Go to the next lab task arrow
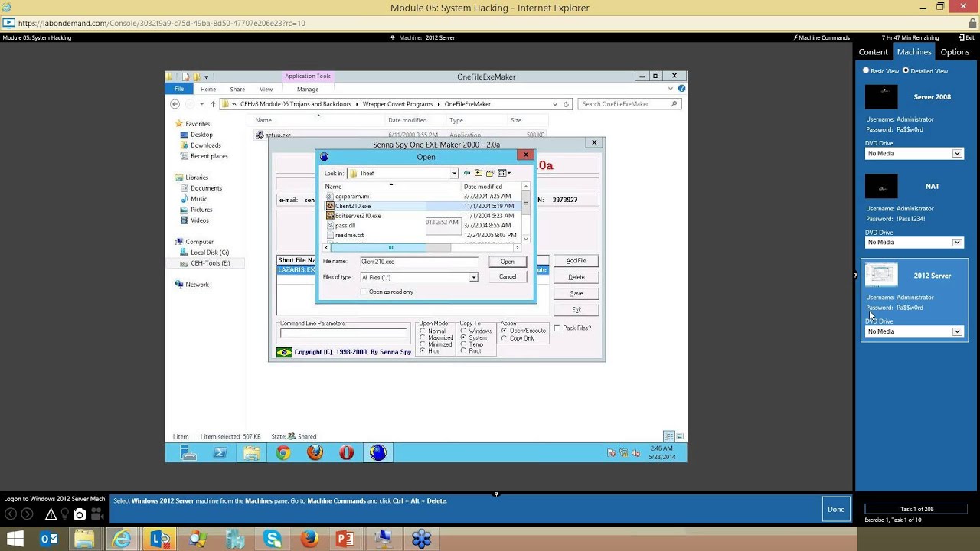980x551 pixels. coord(28,514)
